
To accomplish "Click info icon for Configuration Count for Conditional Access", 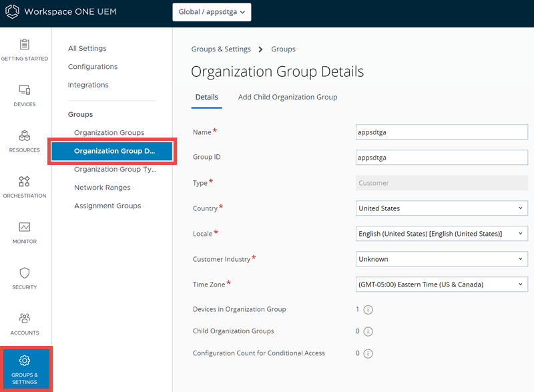I will 368,353.
